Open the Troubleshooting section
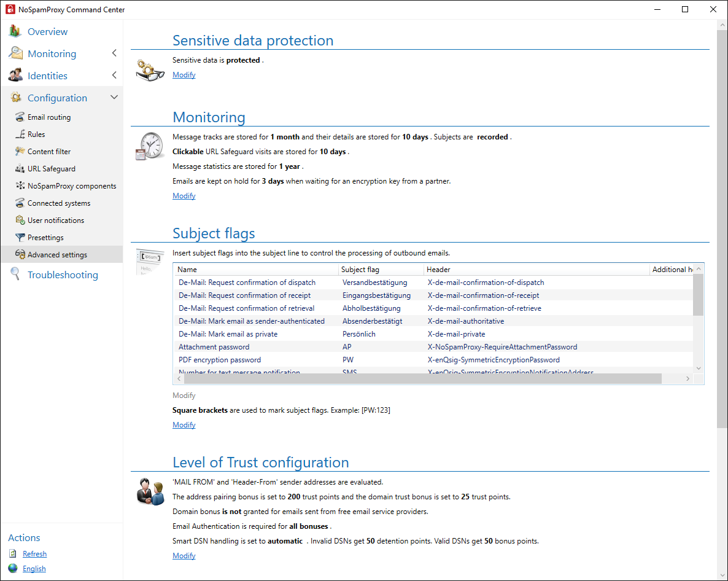This screenshot has width=728, height=581. 63,275
